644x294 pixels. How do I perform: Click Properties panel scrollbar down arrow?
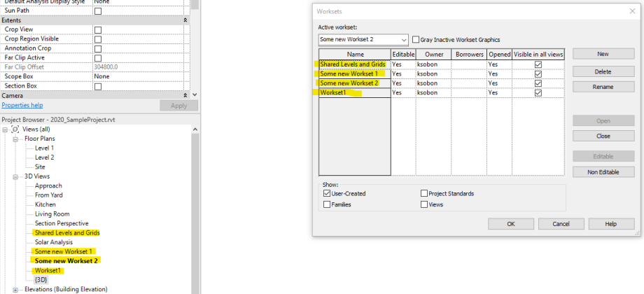coord(195,95)
